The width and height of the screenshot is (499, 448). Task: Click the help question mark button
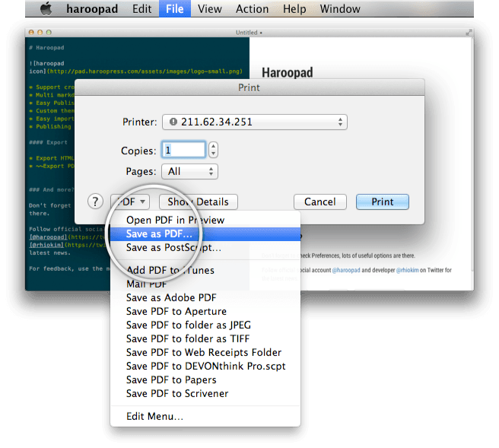(95, 202)
